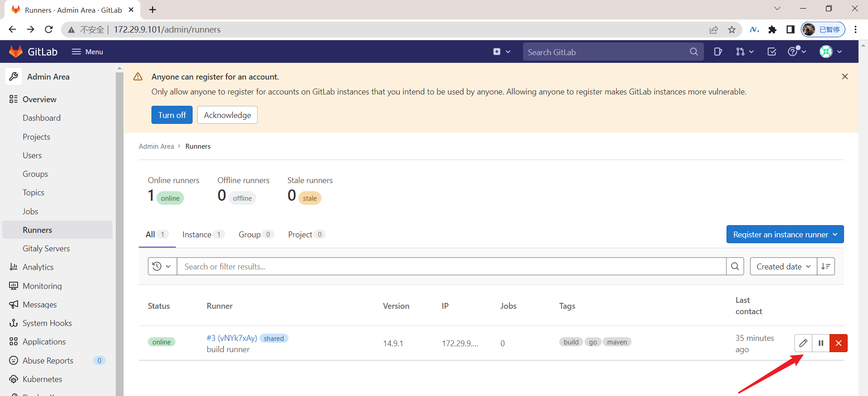This screenshot has width=868, height=396.
Task: Click the maven tag badge
Action: 617,342
